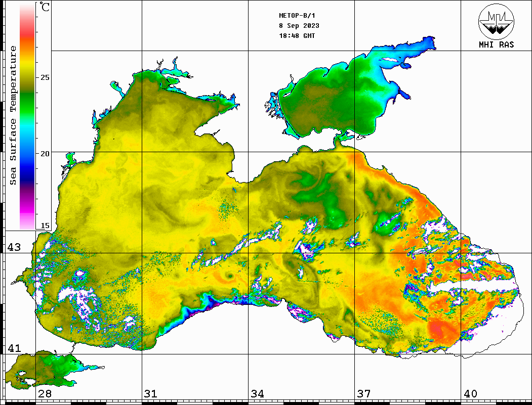Click longitude label '40'
Screen dimensions: 532x405
[x=470, y=393]
